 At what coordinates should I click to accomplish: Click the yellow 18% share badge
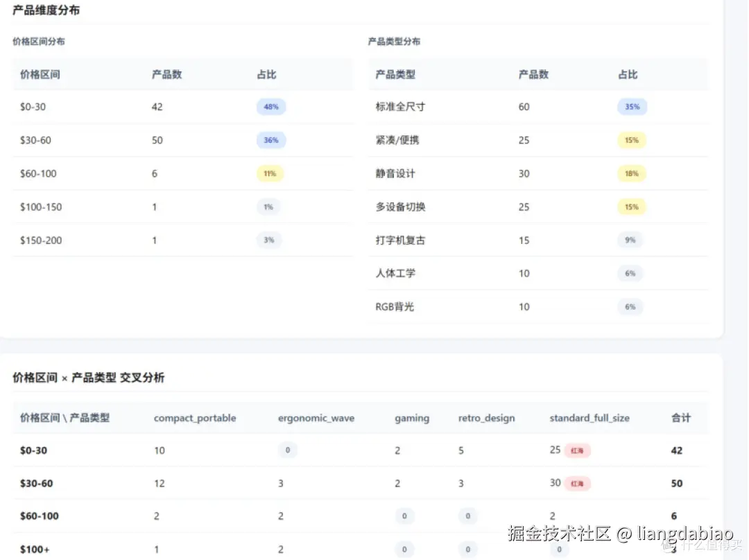click(x=632, y=173)
